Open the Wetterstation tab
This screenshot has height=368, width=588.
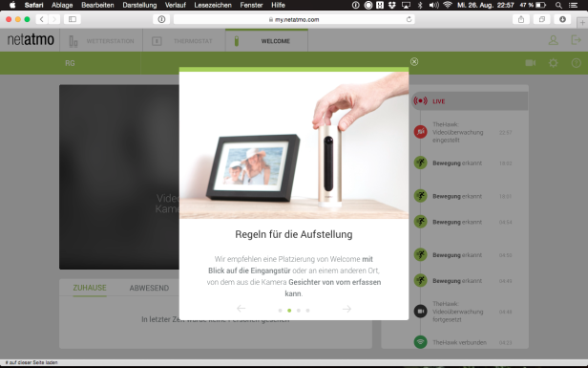click(x=101, y=41)
